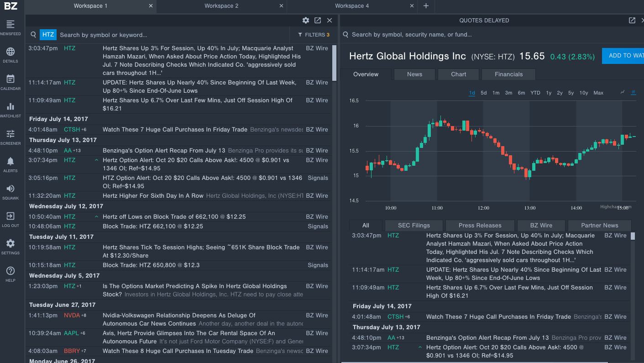
Task: Open the newsfeed panel gear settings
Action: click(306, 20)
